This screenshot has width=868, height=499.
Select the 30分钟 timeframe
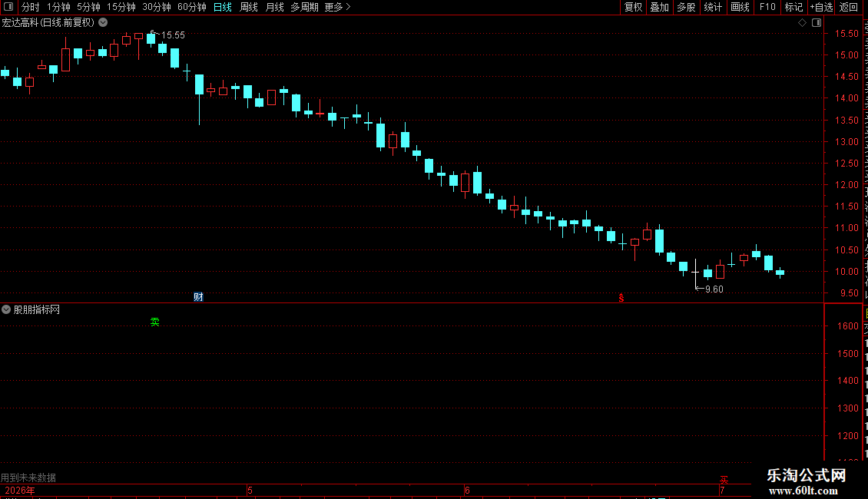(156, 7)
